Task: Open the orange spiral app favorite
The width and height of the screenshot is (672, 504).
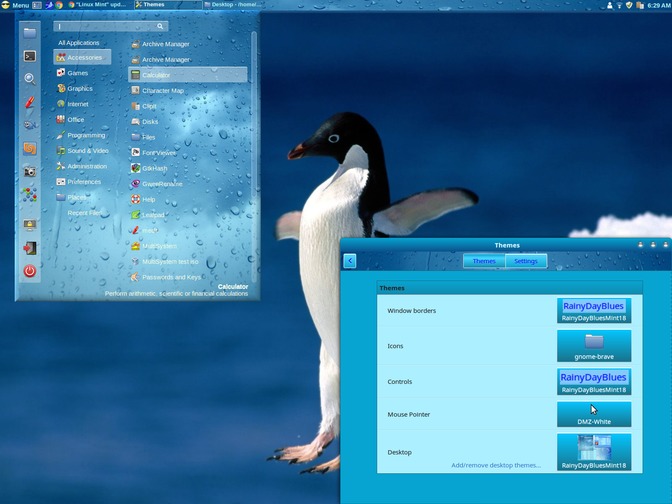Action: pos(30,148)
